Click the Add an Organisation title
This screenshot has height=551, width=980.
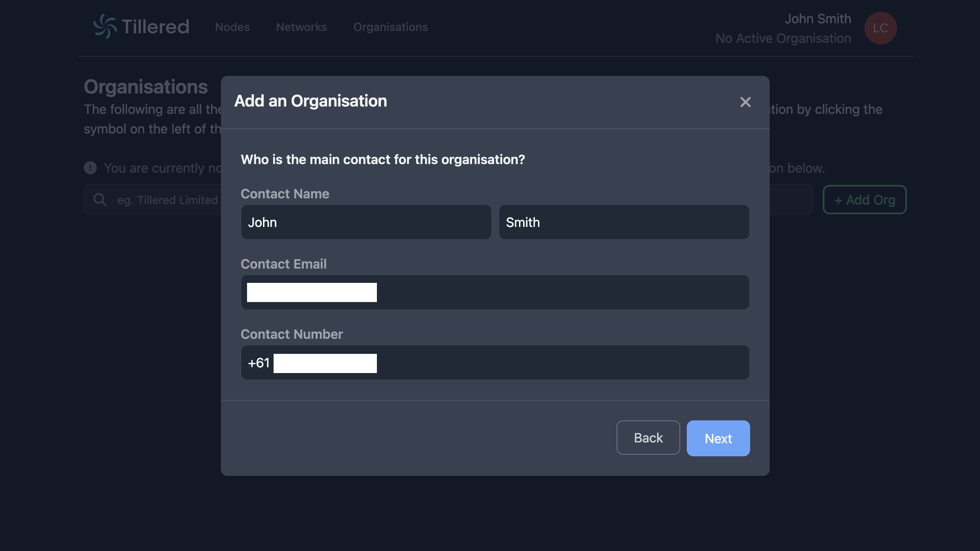coord(310,101)
